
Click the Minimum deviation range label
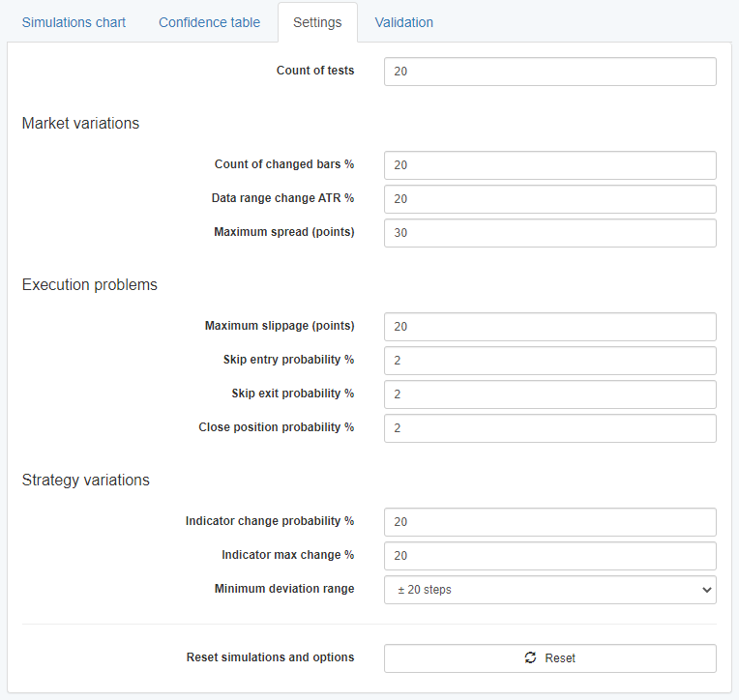tap(283, 589)
